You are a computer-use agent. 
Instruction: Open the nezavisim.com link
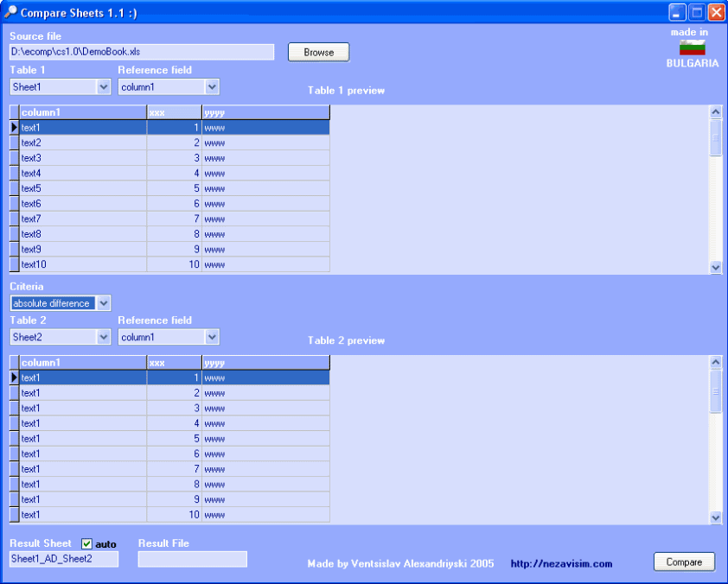coord(561,564)
